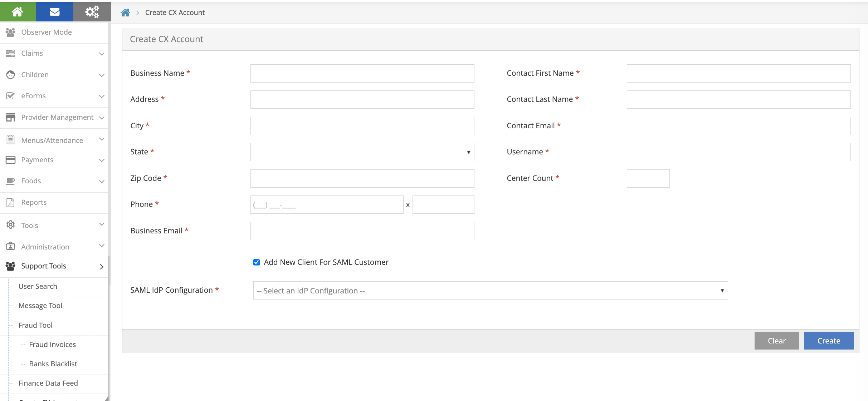Open the State dropdown
This screenshot has width=868, height=401.
point(362,152)
